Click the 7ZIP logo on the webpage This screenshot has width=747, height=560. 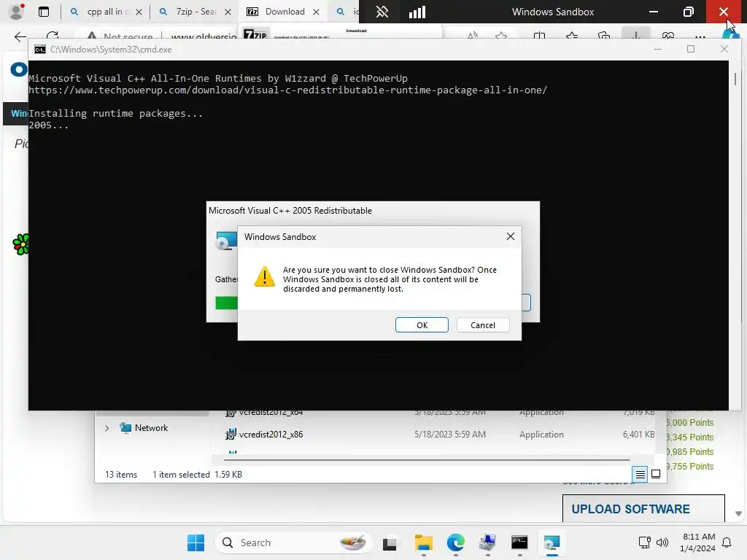point(255,35)
